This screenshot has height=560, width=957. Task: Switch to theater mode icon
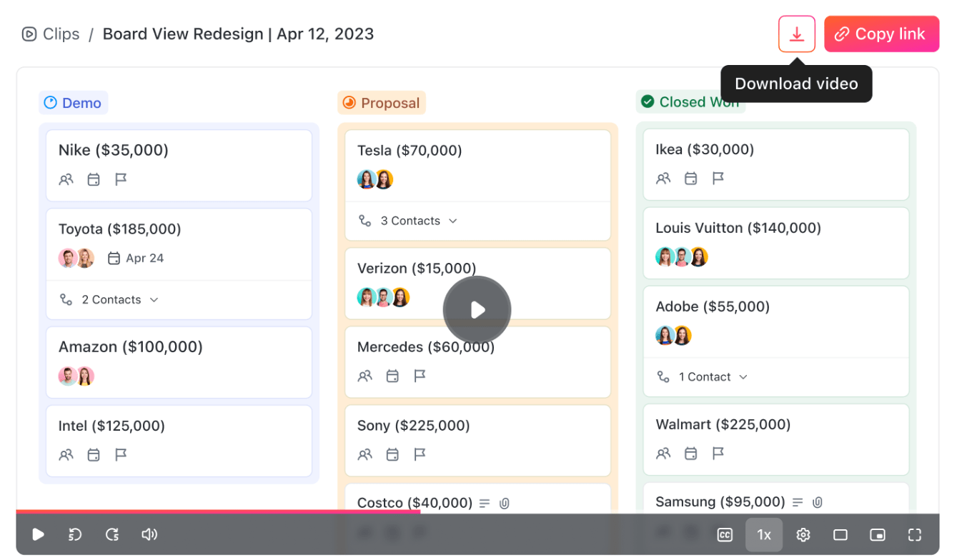[x=841, y=535]
